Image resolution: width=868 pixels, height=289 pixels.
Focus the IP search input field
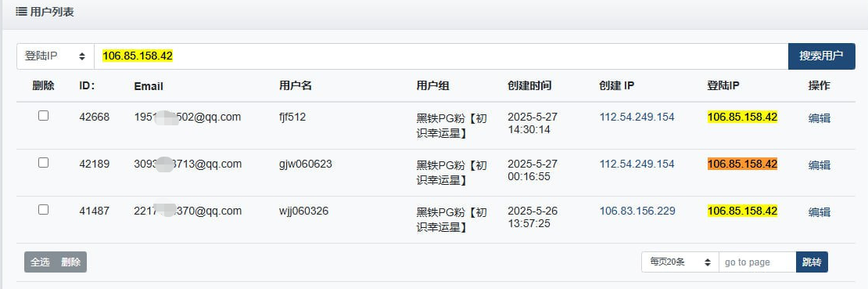pos(440,56)
